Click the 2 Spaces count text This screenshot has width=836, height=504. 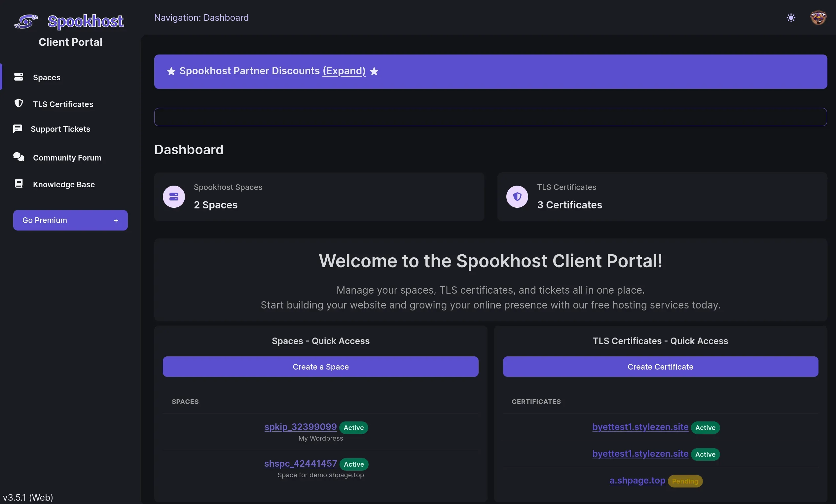[215, 205]
